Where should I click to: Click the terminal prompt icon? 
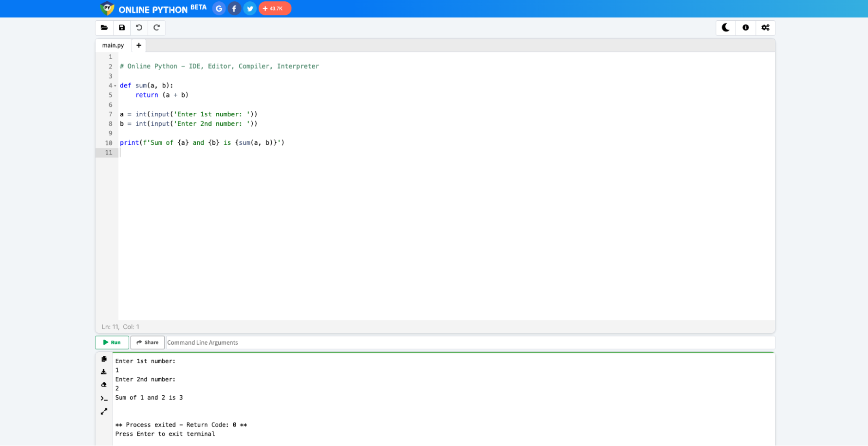click(x=104, y=398)
